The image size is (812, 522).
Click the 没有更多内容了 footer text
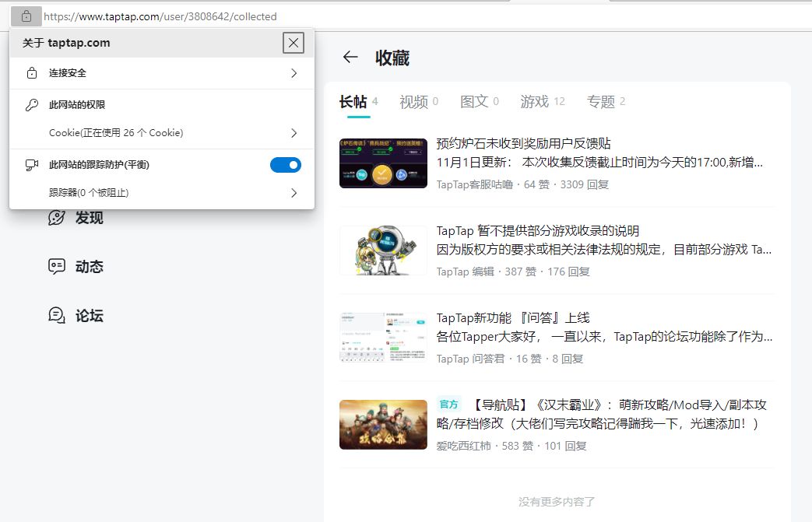[x=557, y=502]
